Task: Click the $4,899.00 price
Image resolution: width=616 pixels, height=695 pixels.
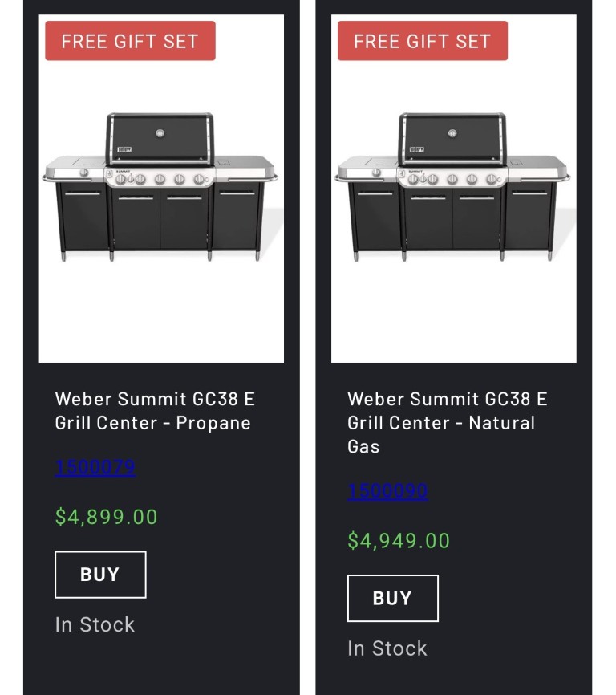Action: click(x=107, y=517)
